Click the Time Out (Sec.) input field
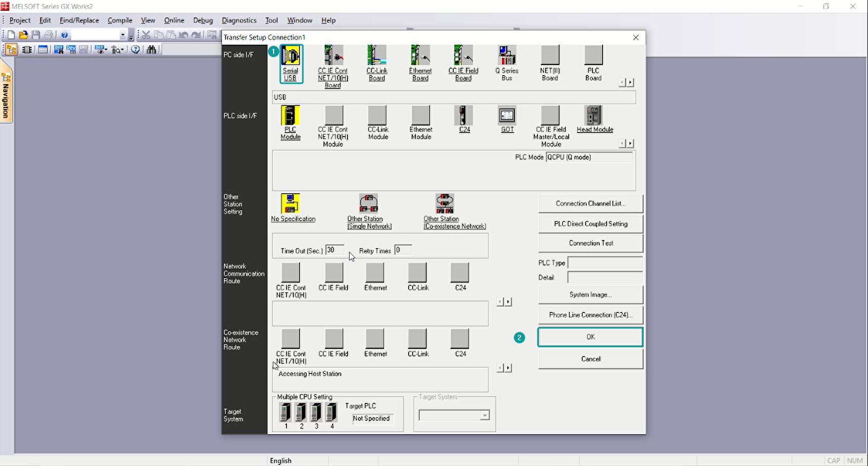The width and height of the screenshot is (868, 466). tap(335, 250)
